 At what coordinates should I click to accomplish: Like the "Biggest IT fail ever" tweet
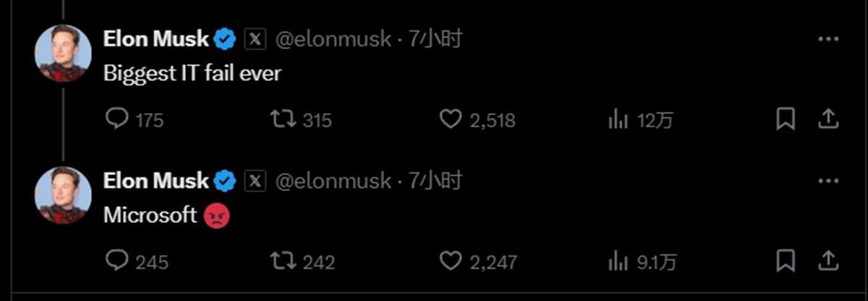(451, 119)
